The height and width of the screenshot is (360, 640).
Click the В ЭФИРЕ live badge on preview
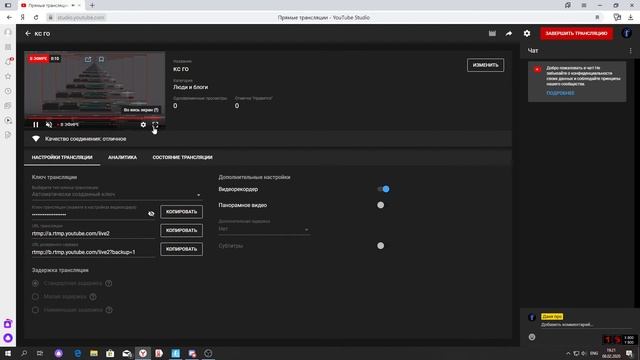pos(38,59)
